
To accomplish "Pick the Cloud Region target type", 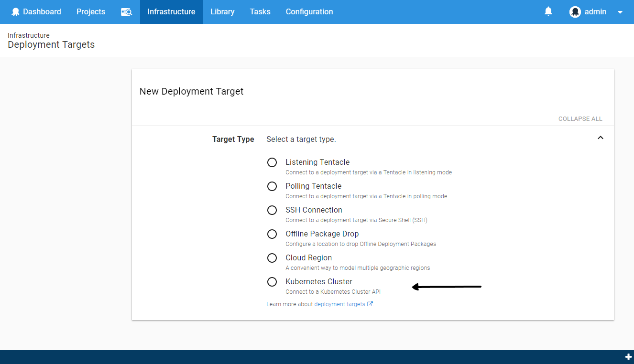I will (272, 258).
